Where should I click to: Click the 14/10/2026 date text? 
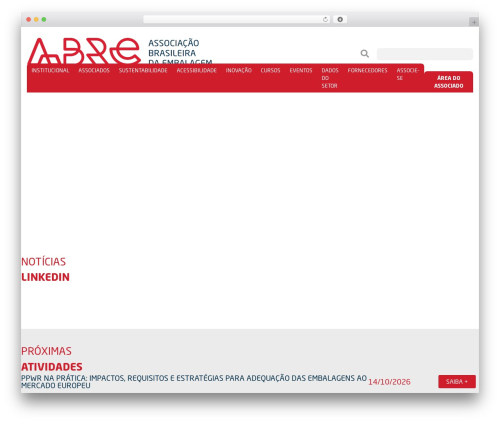(x=389, y=382)
